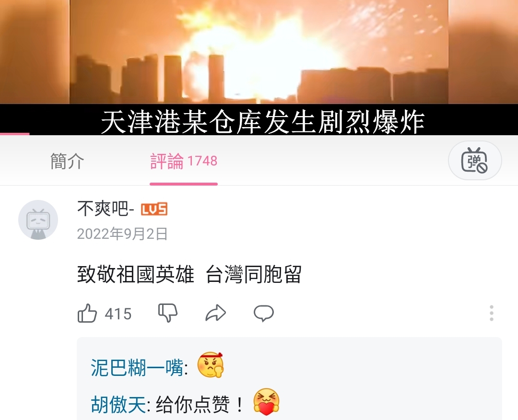518x420 pixels.
Task: Click the angry fist emoji in reply
Action: coord(211,365)
